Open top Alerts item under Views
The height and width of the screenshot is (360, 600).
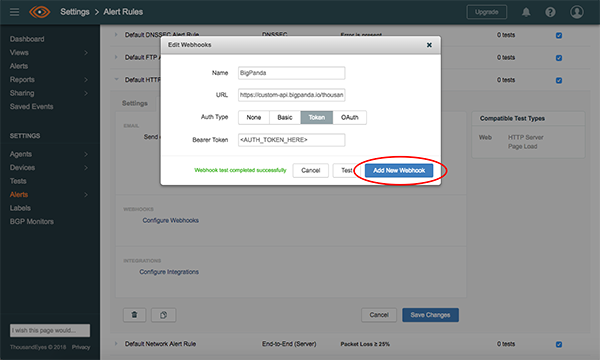19,66
